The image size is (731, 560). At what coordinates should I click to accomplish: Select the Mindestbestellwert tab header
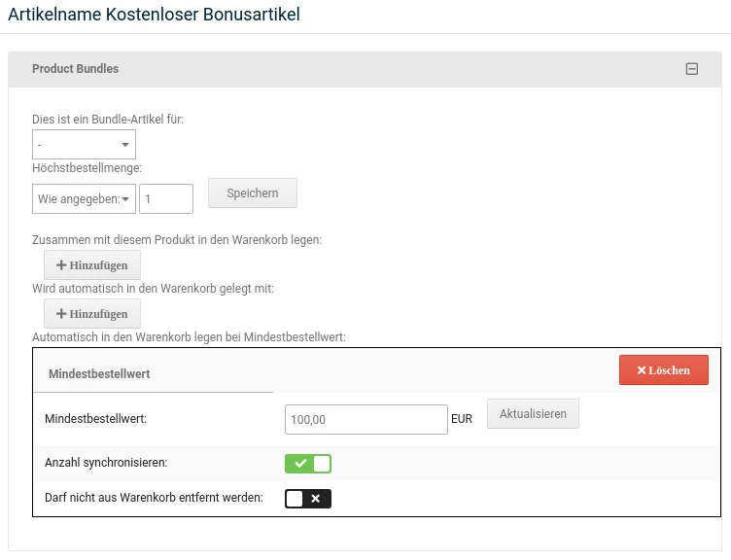[x=99, y=374]
